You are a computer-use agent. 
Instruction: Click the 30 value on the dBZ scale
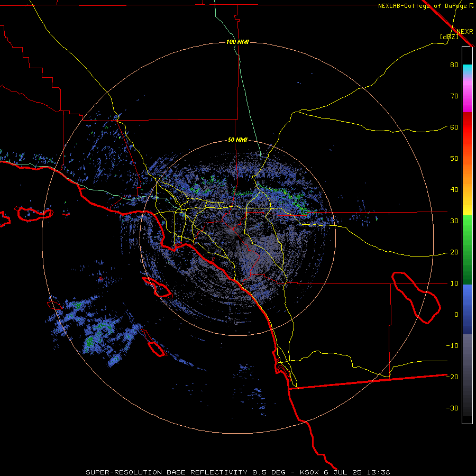click(454, 221)
